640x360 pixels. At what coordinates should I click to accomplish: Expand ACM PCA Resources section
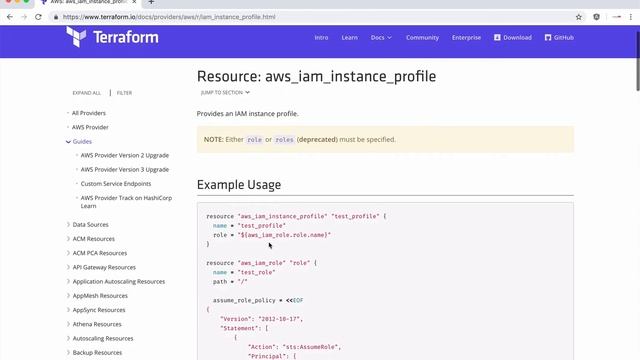[100, 253]
